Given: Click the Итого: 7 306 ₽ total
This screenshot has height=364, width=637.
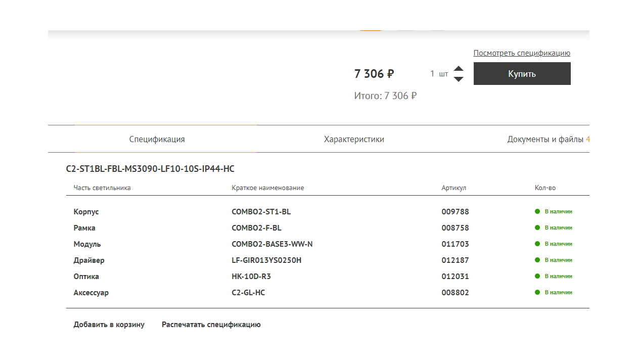Looking at the screenshot, I should tap(385, 96).
